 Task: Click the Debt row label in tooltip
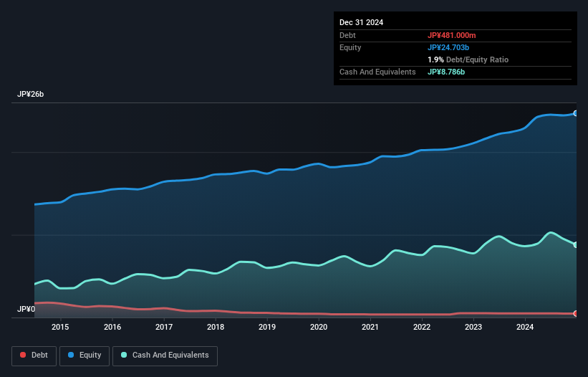347,35
